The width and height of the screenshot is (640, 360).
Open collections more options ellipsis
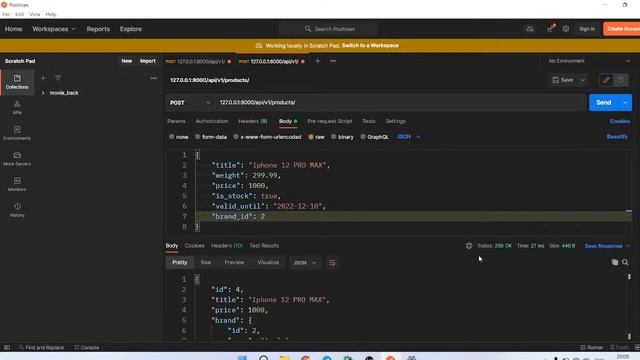(x=153, y=78)
